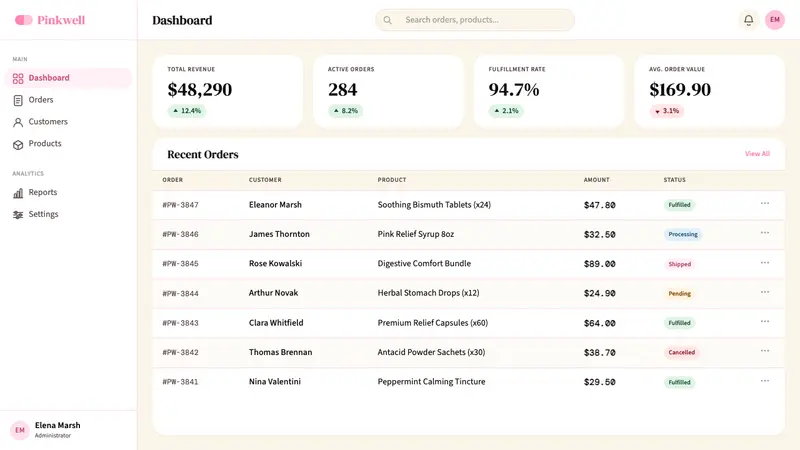Click the EM avatar beside Elena Marsh

tap(20, 430)
